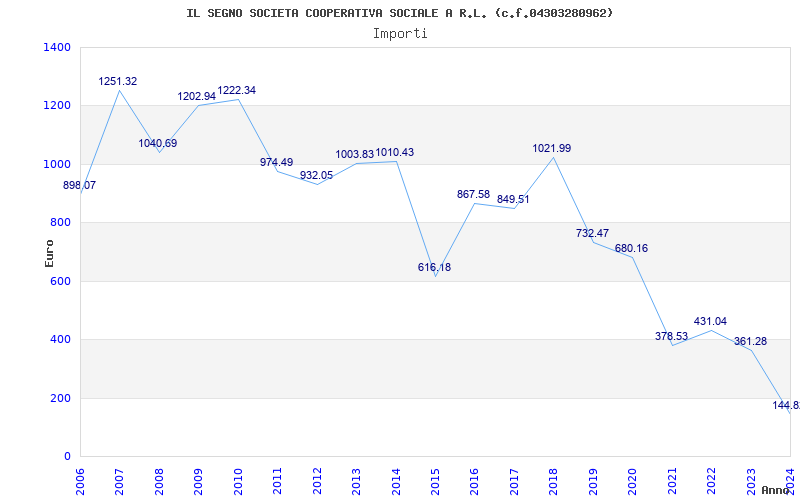Screen dimensions: 800x500
Task: Click the 849.51 data label
Action: (x=513, y=199)
